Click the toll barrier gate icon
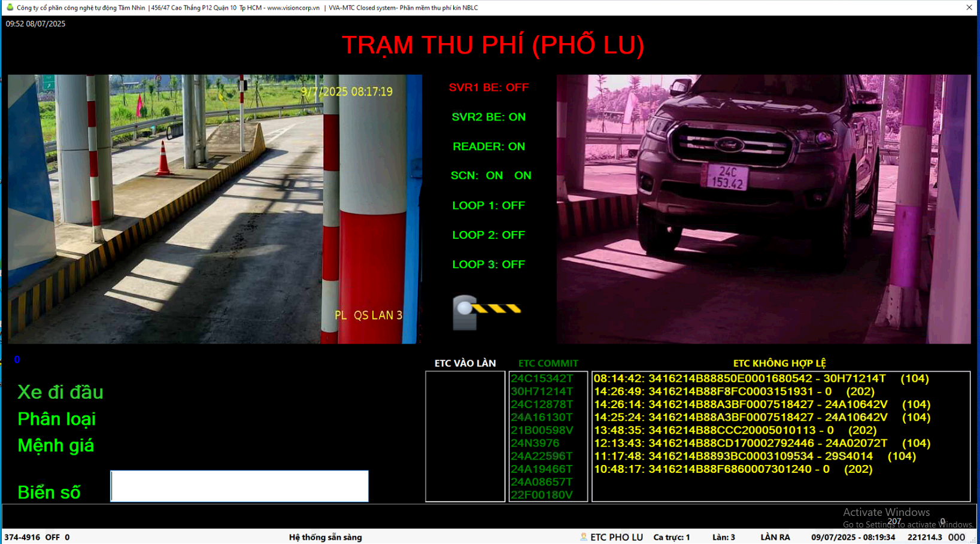 (x=486, y=312)
